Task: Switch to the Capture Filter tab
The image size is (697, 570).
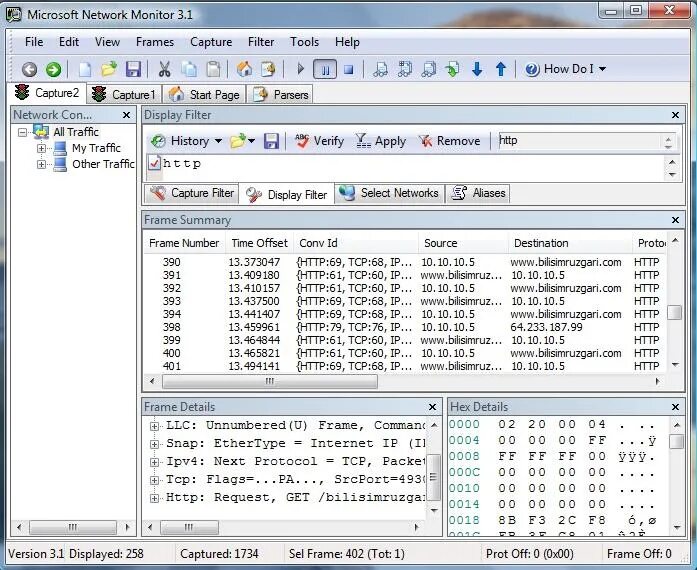Action: pos(192,193)
